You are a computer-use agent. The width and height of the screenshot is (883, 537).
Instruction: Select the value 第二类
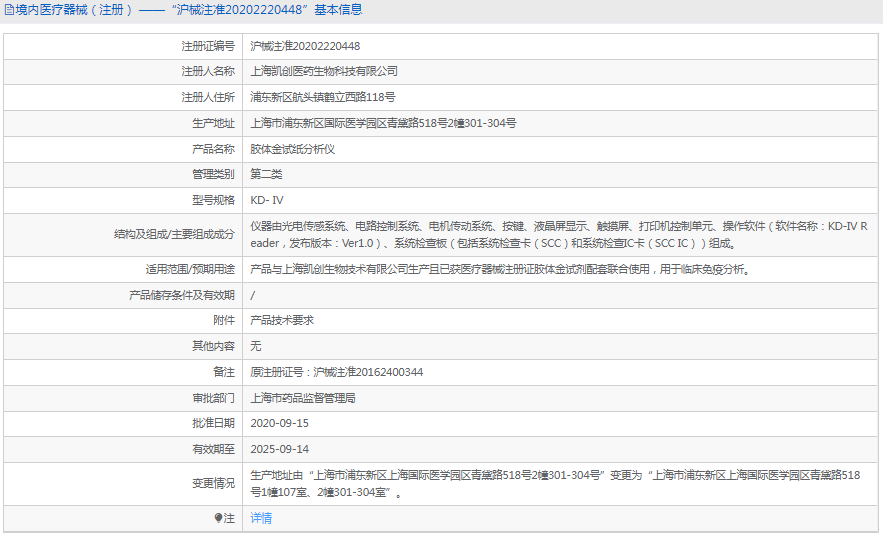point(266,174)
